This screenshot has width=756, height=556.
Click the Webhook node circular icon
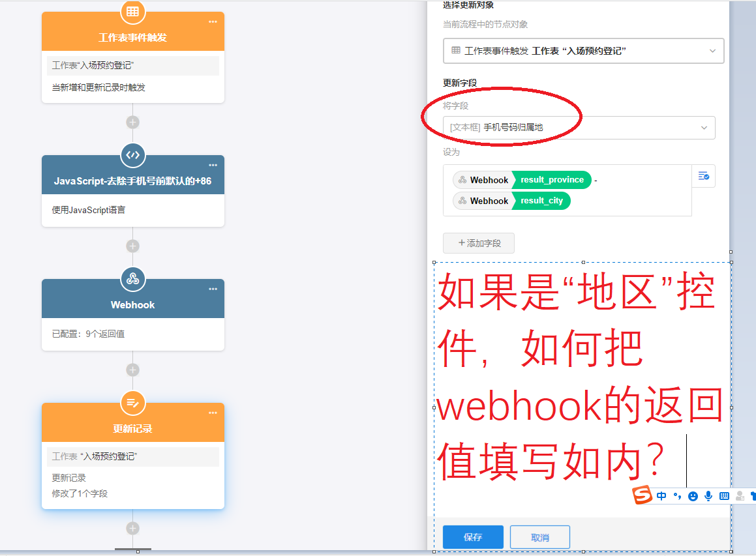(x=132, y=279)
